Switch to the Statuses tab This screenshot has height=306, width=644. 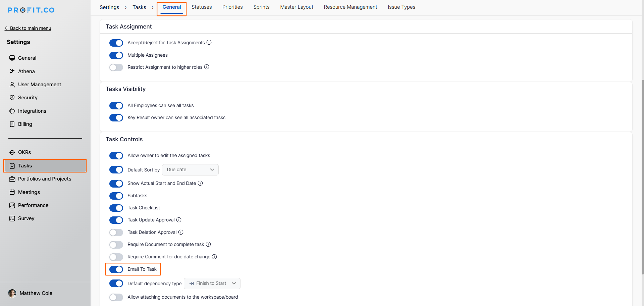202,7
